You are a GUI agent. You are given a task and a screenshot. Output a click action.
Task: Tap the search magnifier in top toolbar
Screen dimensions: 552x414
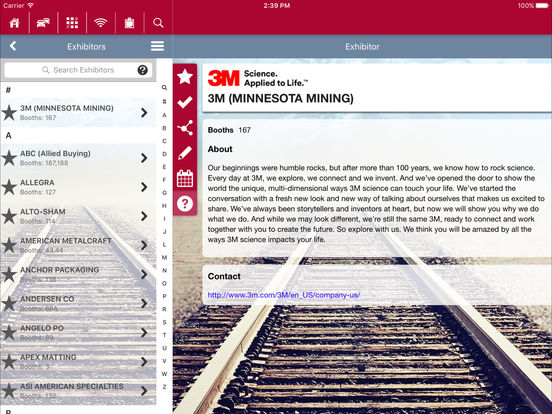(158, 23)
